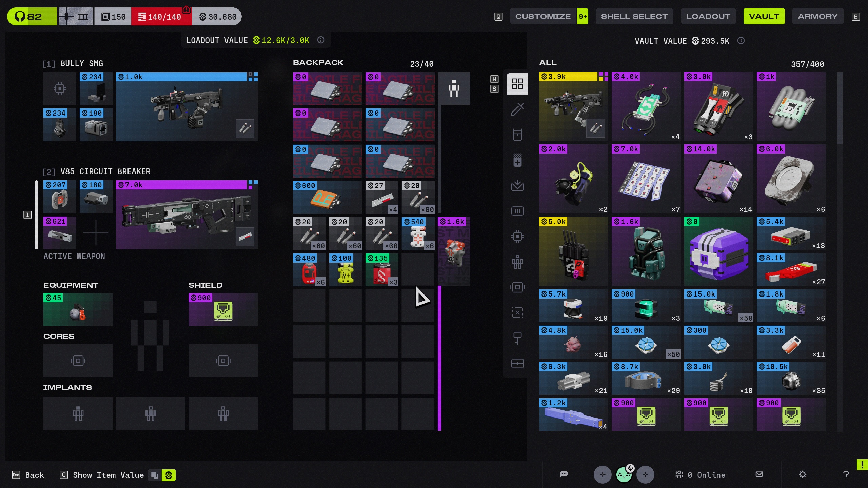Select the all-items grid filter icon
Image resolution: width=868 pixels, height=488 pixels.
click(x=517, y=84)
